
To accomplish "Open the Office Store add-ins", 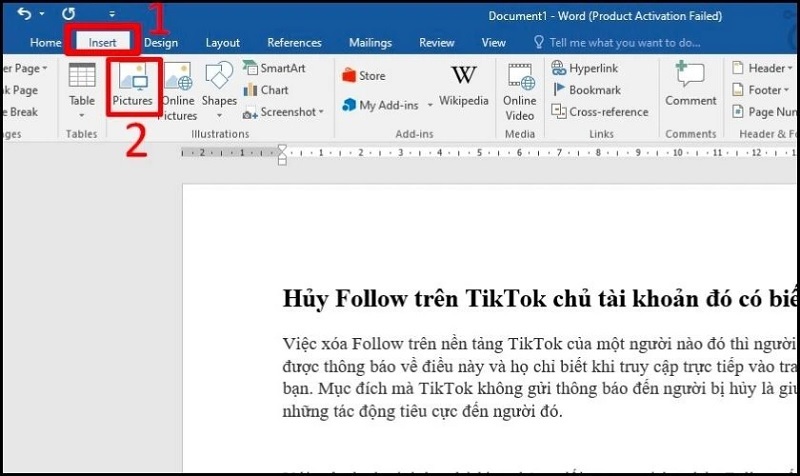I will 364,76.
